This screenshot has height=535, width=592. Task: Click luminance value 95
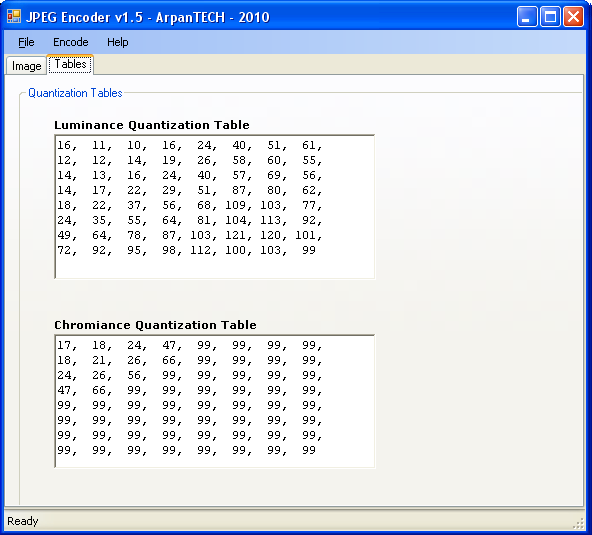(134, 250)
